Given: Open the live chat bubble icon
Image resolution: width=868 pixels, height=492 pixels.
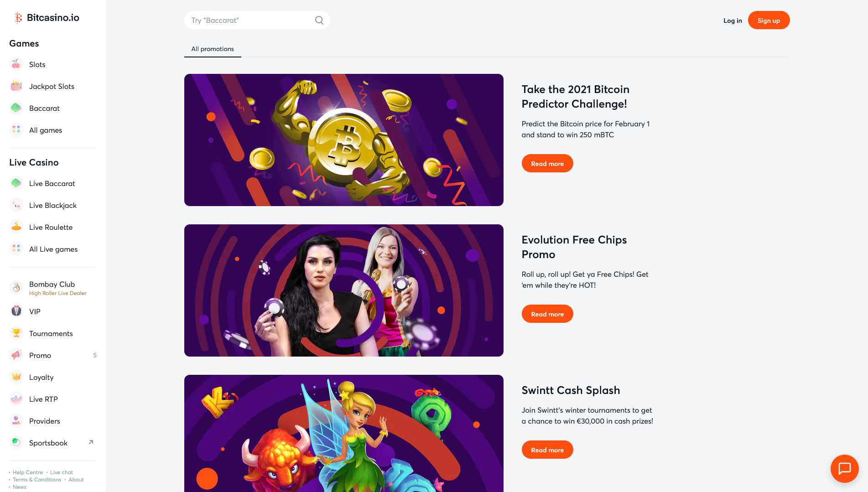Looking at the screenshot, I should point(845,468).
